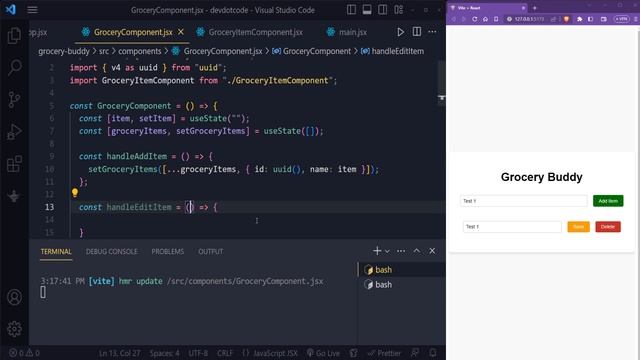Open the Source Control view

pyautogui.click(x=14, y=99)
